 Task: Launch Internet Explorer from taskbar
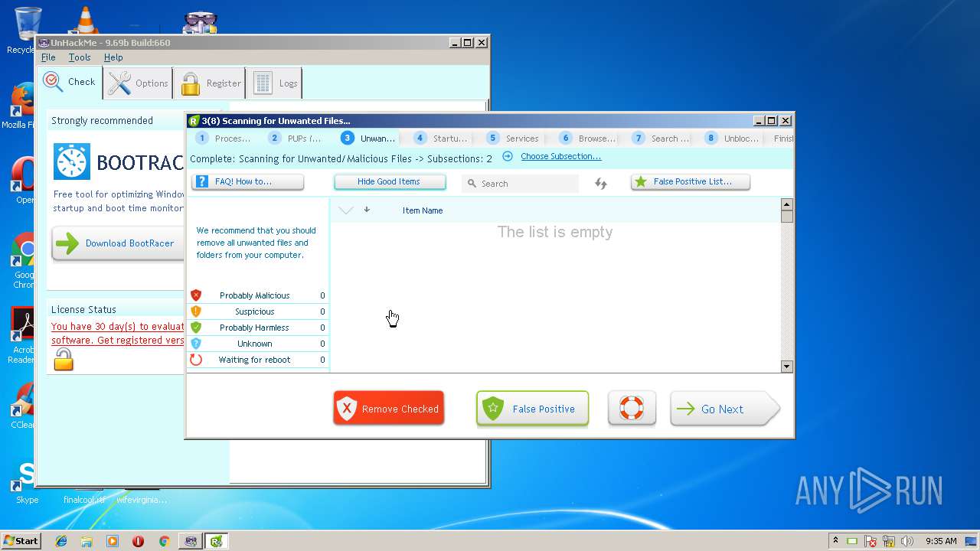coord(61,541)
